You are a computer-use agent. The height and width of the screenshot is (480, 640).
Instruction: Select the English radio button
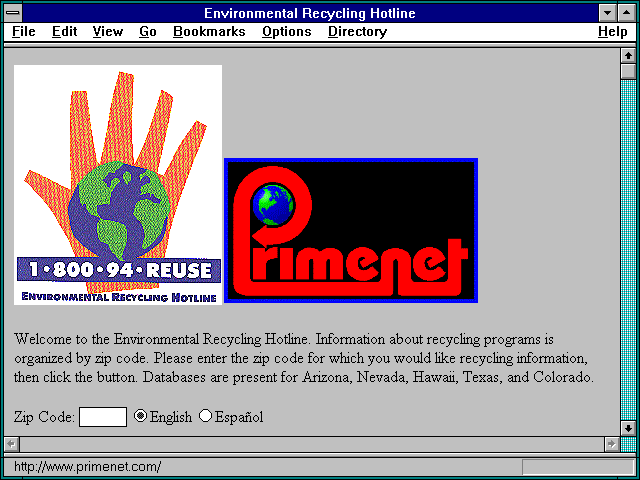pos(140,416)
